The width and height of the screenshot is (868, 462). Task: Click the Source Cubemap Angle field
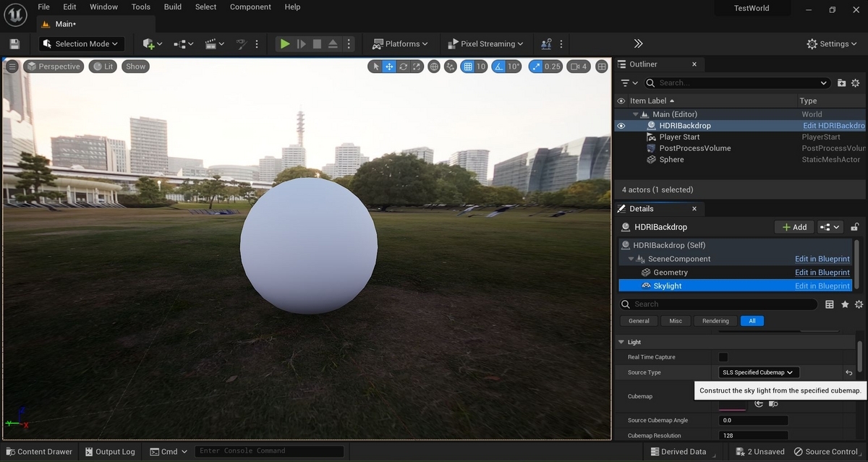point(753,420)
